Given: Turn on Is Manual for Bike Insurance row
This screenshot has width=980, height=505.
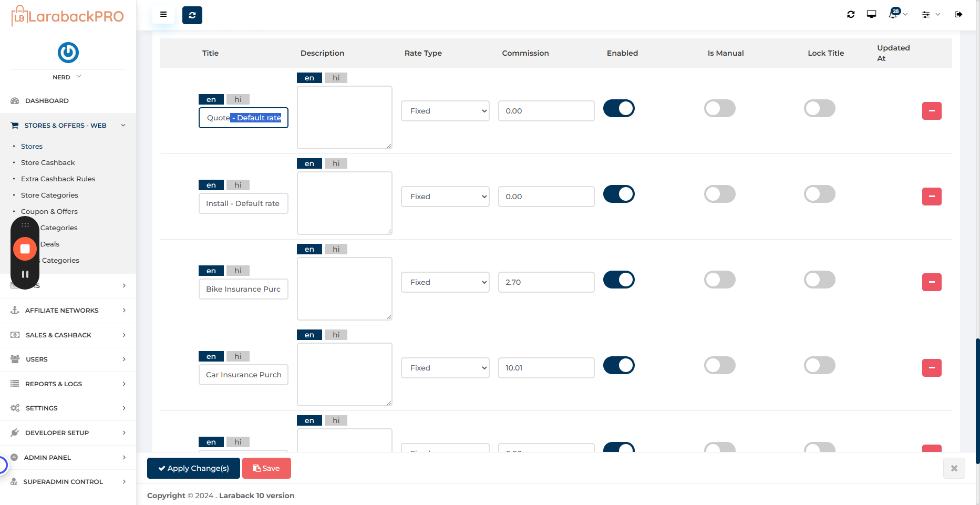Looking at the screenshot, I should point(720,280).
